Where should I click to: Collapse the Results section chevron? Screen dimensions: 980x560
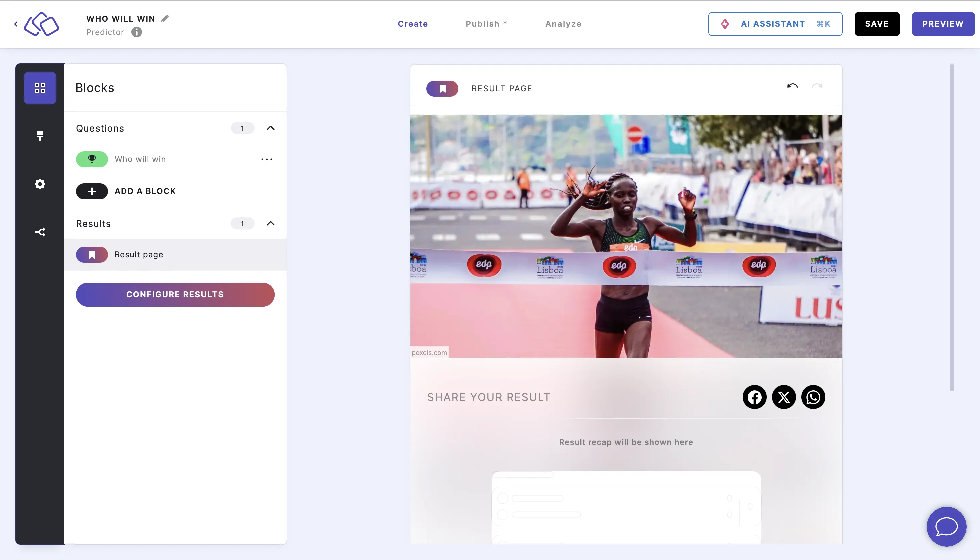coord(269,223)
